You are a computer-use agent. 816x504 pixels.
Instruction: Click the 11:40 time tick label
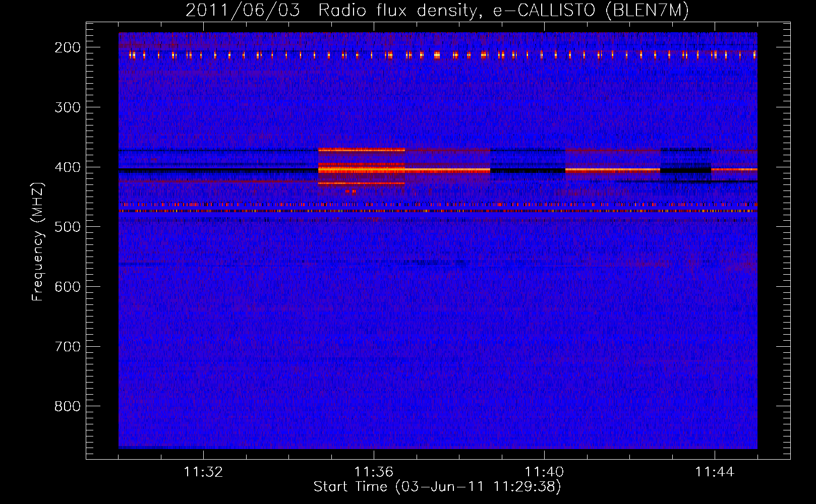pos(544,472)
